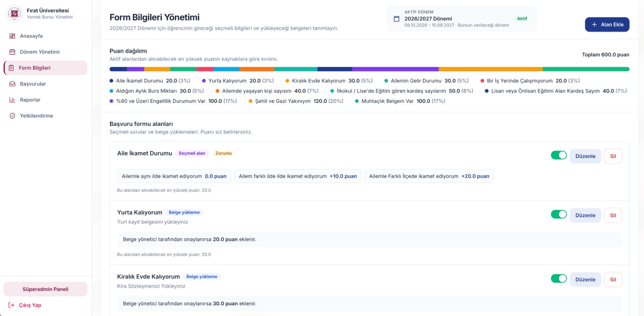Turn off the Yurtta Kalıyorum switch
This screenshot has height=316, width=644.
pos(559,214)
